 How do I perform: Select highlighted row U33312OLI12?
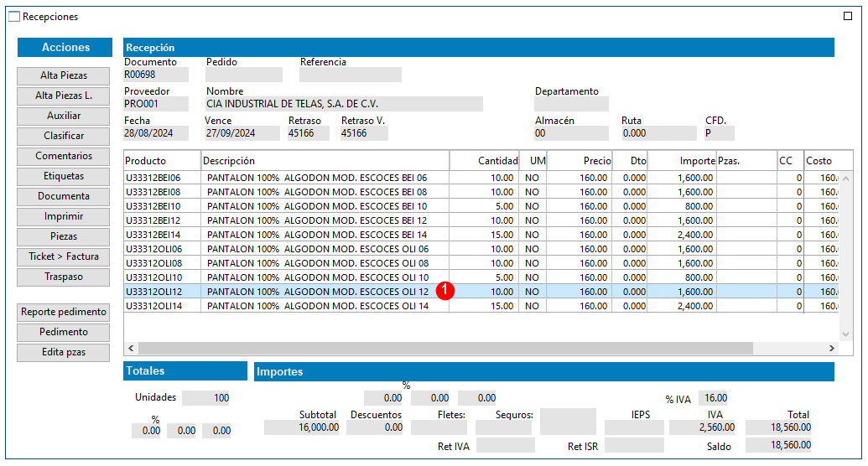click(481, 292)
